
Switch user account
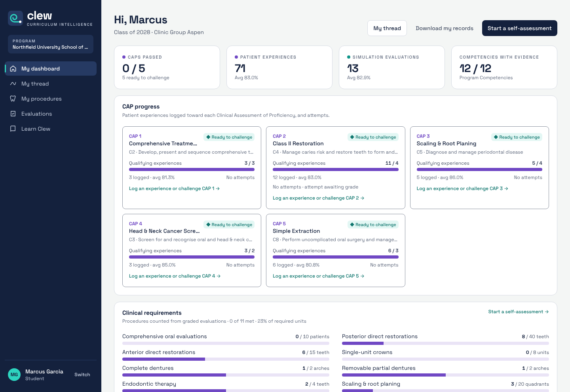(x=82, y=375)
